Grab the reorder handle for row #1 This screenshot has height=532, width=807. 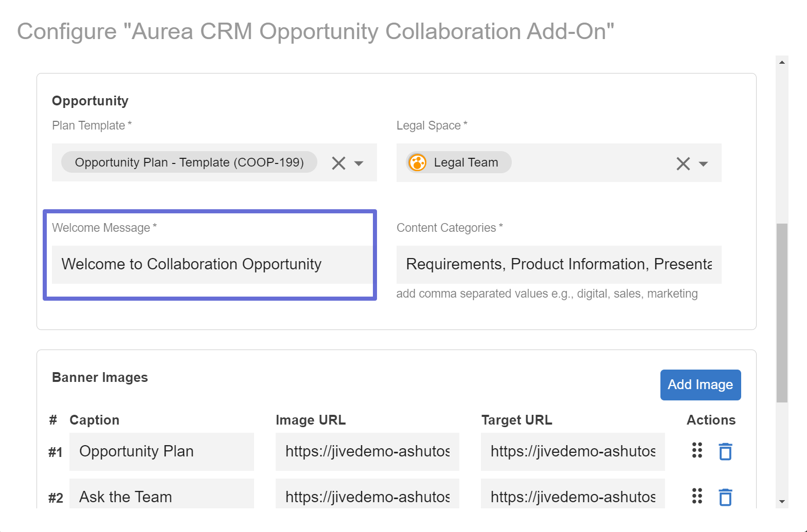pos(697,450)
